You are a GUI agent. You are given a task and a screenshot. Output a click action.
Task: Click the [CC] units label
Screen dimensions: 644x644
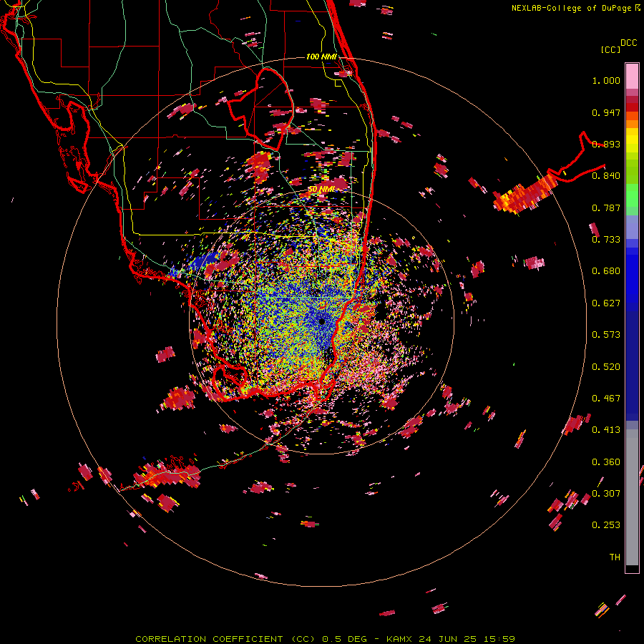tap(610, 49)
